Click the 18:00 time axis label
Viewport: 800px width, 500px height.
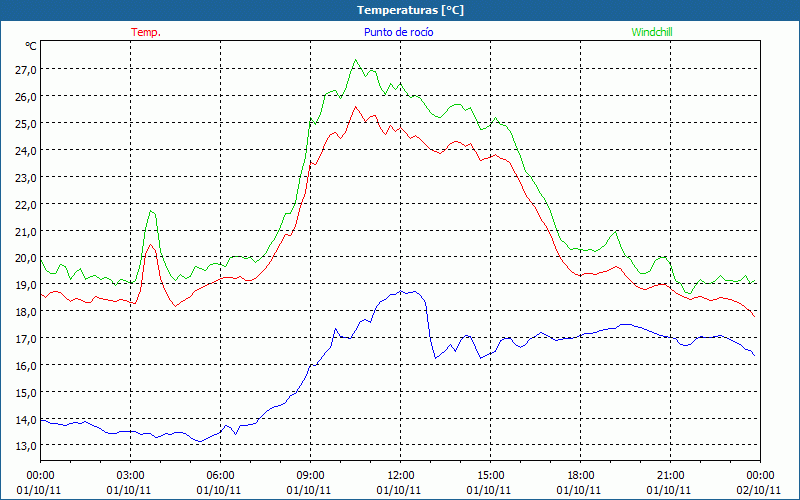pos(580,476)
